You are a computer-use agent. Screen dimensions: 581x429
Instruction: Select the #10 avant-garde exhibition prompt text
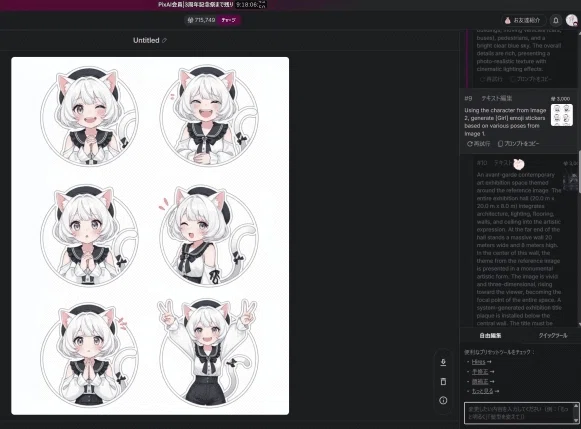coord(519,249)
